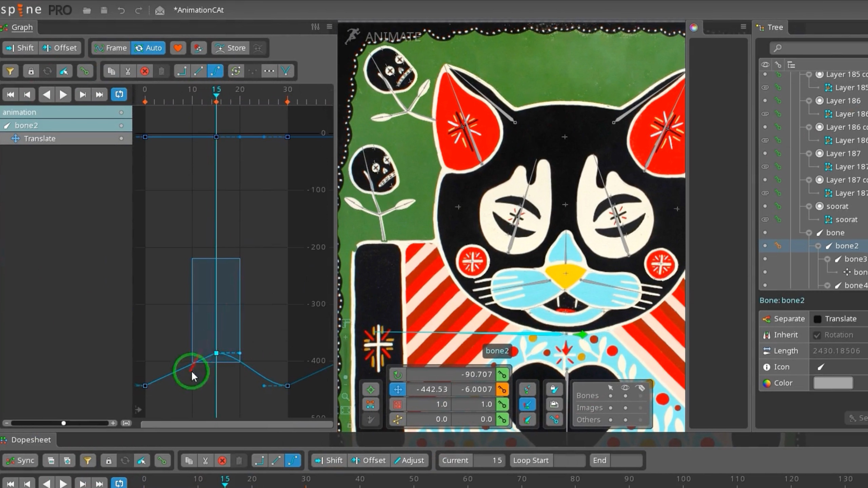The image size is (868, 488).
Task: Undo last action with undo arrow
Action: point(121,11)
